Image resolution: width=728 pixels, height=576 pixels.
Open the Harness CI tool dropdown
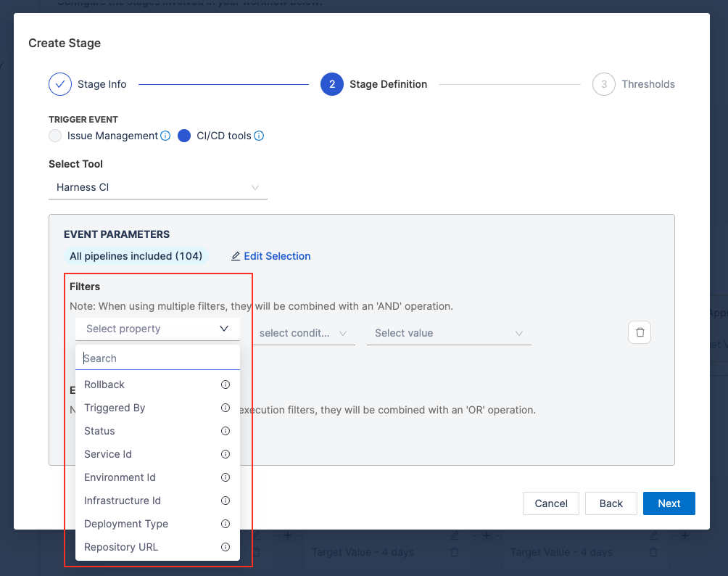158,187
